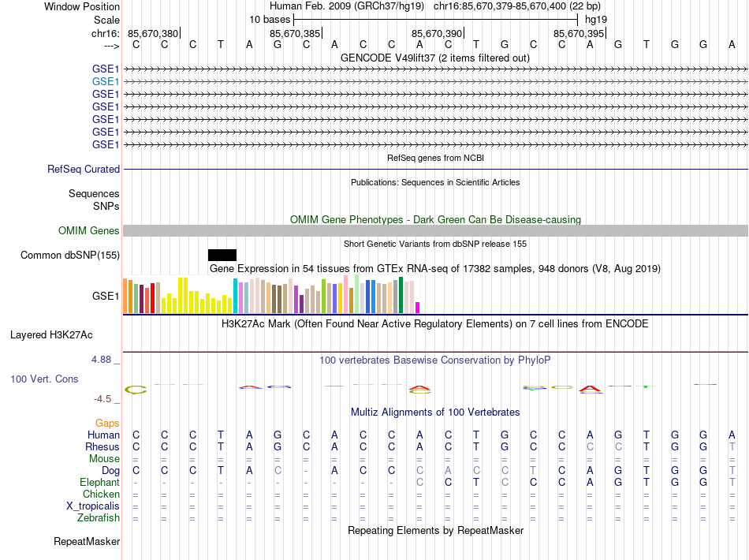Open the RefSeq Curated track label
The image size is (749, 560).
click(x=84, y=169)
